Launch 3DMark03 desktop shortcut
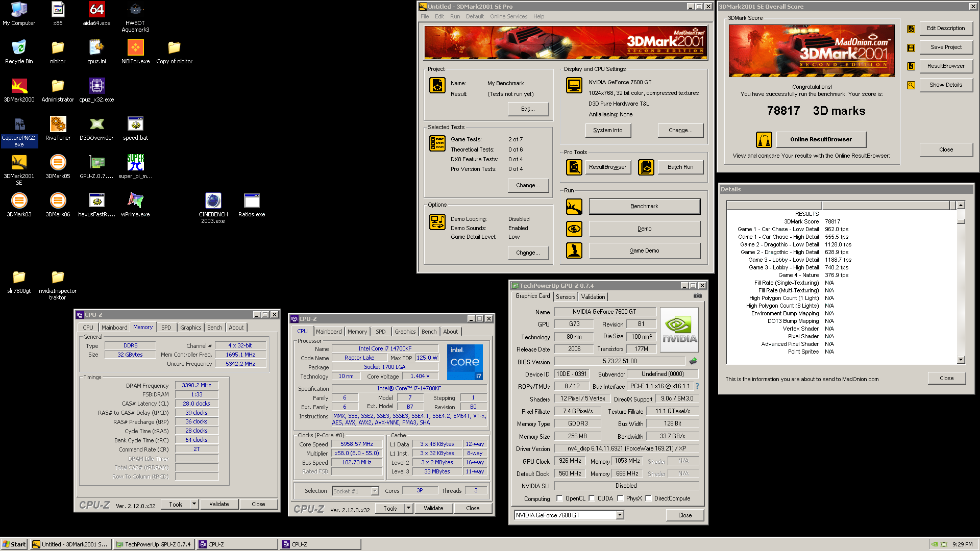 click(x=19, y=205)
